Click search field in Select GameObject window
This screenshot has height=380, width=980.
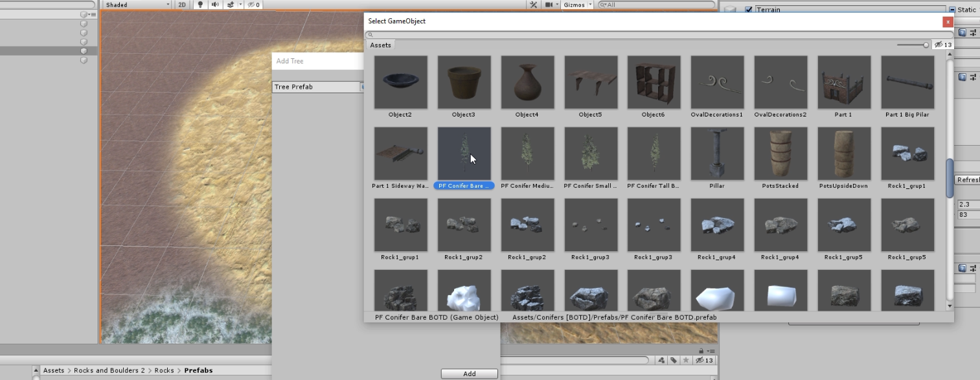(658, 35)
